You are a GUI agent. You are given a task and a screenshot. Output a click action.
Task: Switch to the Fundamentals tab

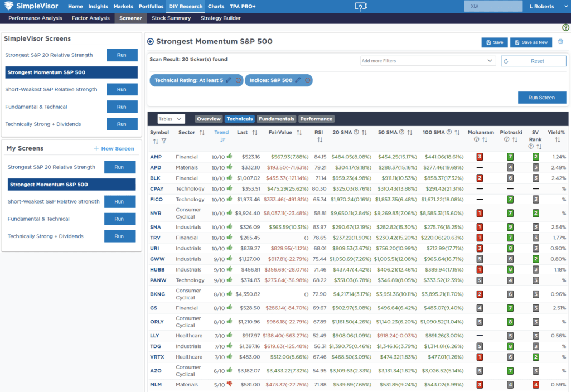click(277, 119)
